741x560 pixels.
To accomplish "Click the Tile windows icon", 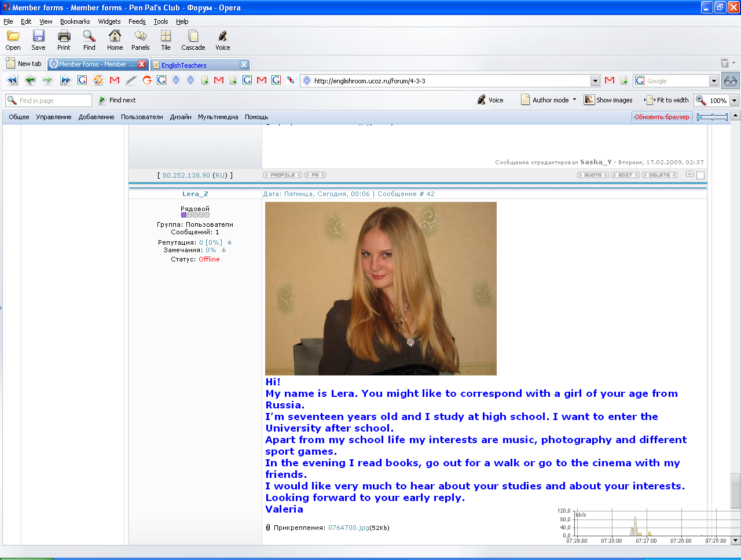I will pyautogui.click(x=166, y=36).
